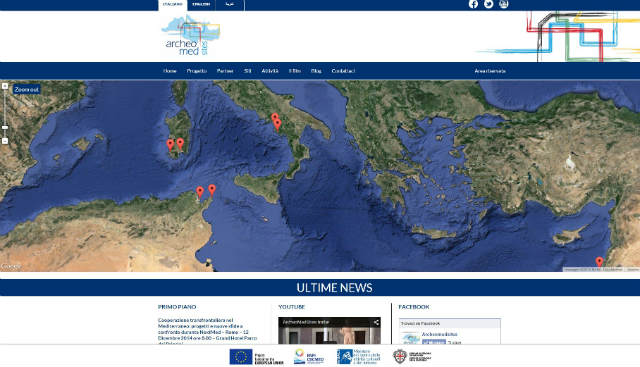This screenshot has height=367, width=640.
Task: Open the Twitter profile icon
Action: (488, 4)
